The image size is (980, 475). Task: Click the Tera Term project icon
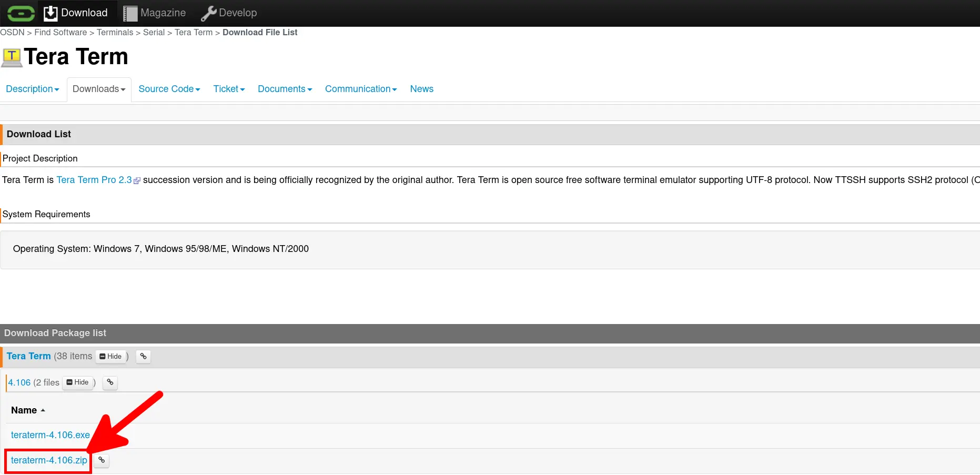12,57
